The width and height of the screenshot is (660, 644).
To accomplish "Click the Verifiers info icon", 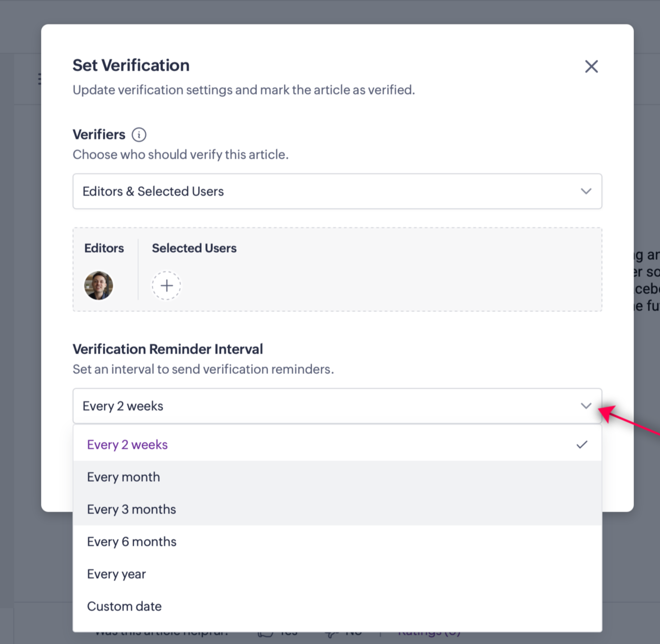I will (139, 135).
